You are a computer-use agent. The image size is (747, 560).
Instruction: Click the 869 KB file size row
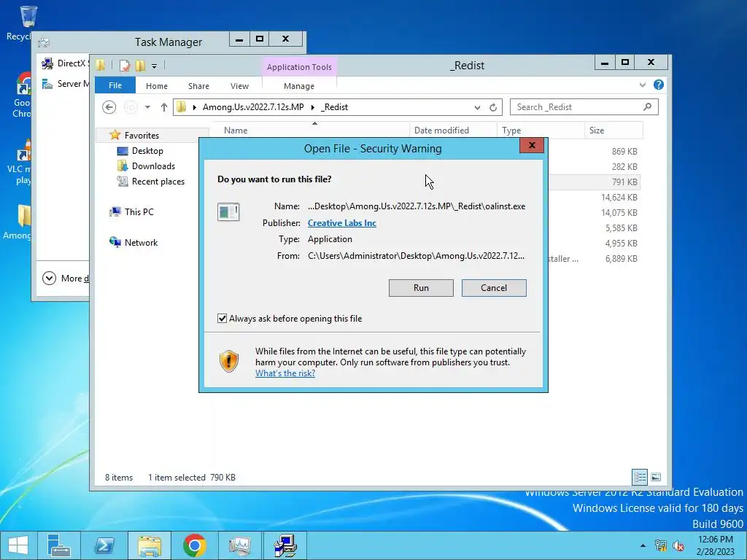pos(624,152)
